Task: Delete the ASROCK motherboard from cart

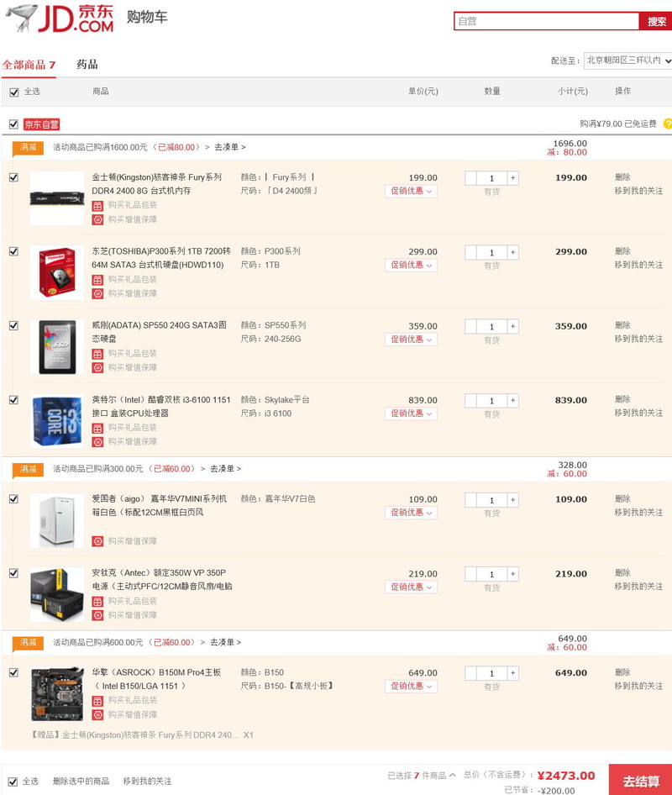Action: (x=622, y=672)
